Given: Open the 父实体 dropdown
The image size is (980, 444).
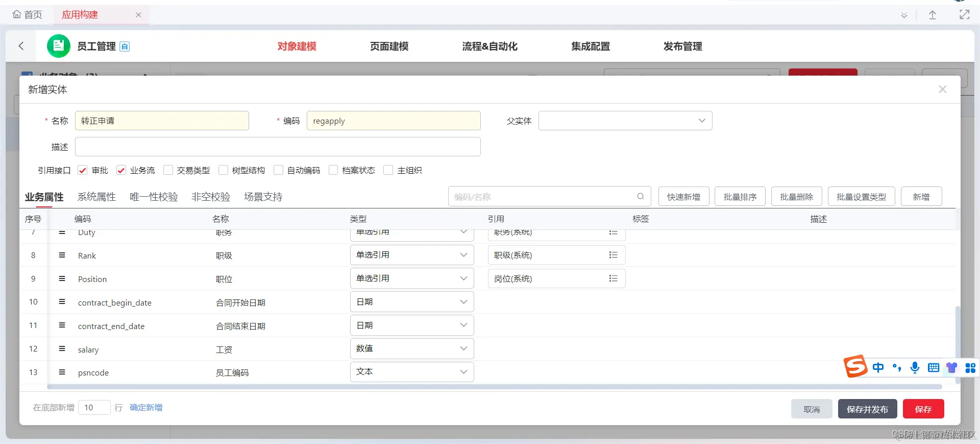Looking at the screenshot, I should pos(625,121).
